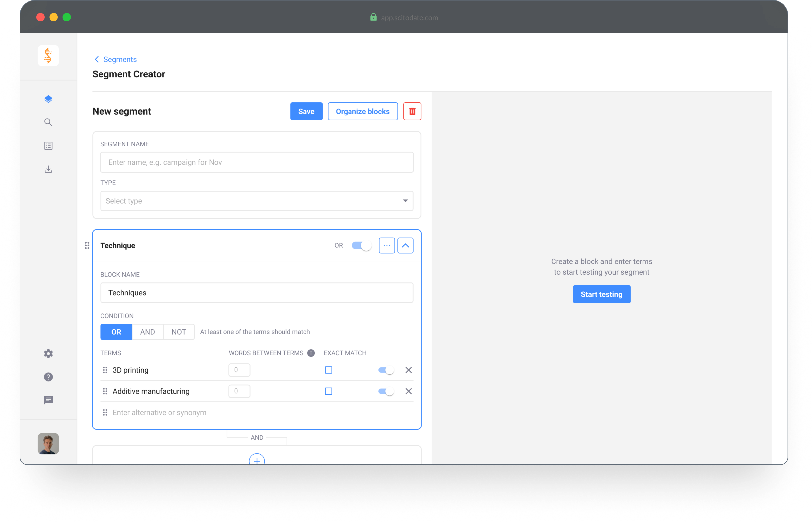Viewport: 812px width, 522px height.
Task: Click the help question mark icon
Action: click(48, 377)
